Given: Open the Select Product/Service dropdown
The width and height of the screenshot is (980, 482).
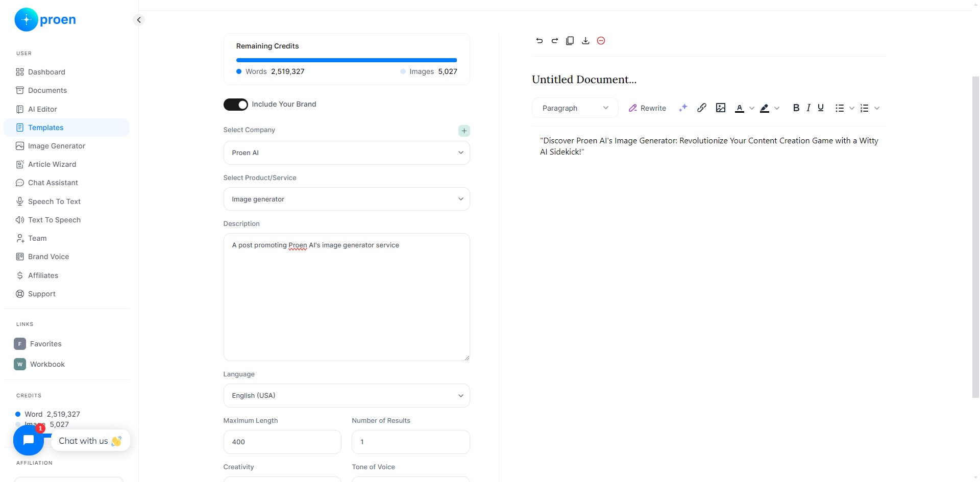Looking at the screenshot, I should 347,199.
